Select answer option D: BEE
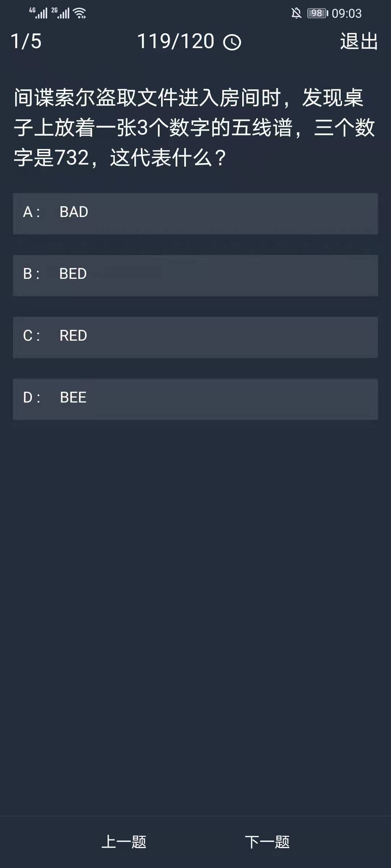 pyautogui.click(x=195, y=399)
